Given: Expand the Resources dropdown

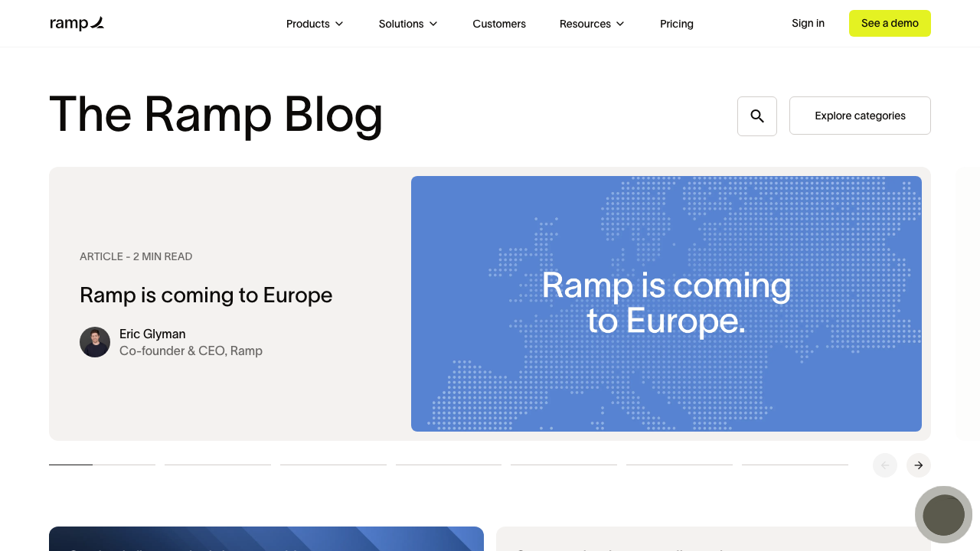Looking at the screenshot, I should point(591,24).
